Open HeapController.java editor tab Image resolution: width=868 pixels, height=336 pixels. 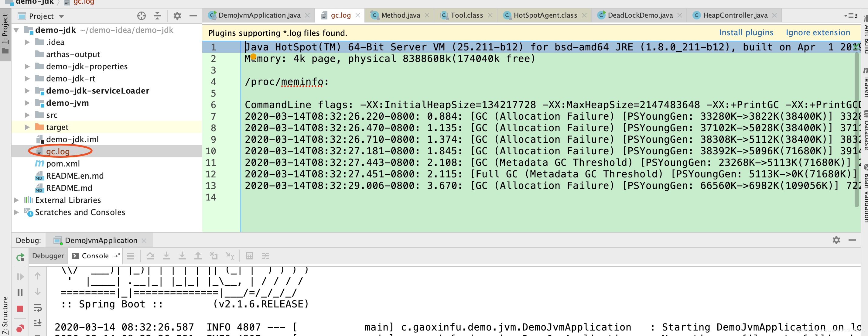(x=735, y=15)
